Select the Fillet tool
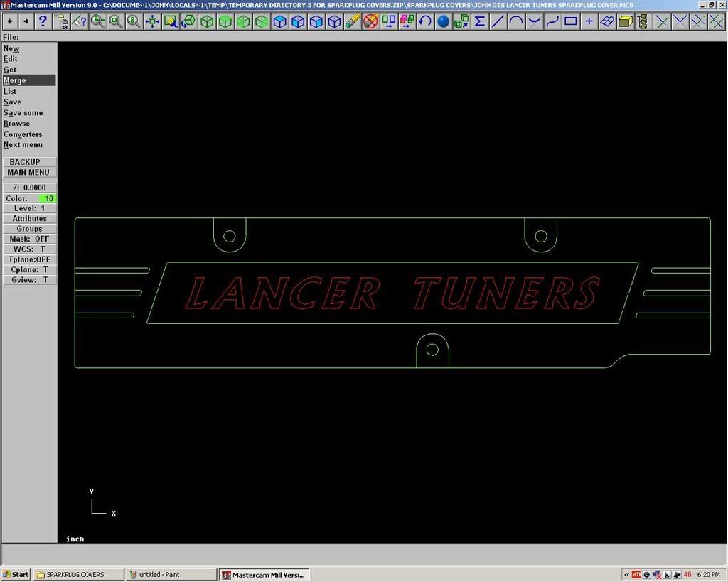This screenshot has width=728, height=582. [535, 21]
